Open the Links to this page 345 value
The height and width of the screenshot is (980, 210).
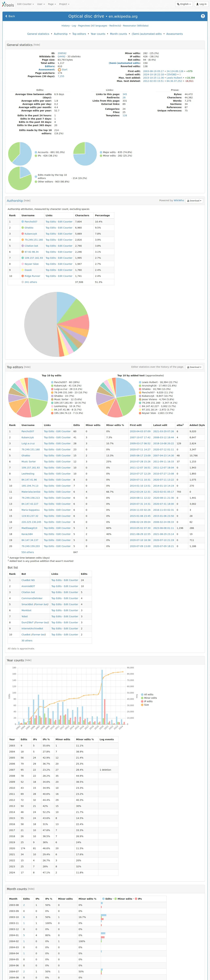[x=125, y=94]
